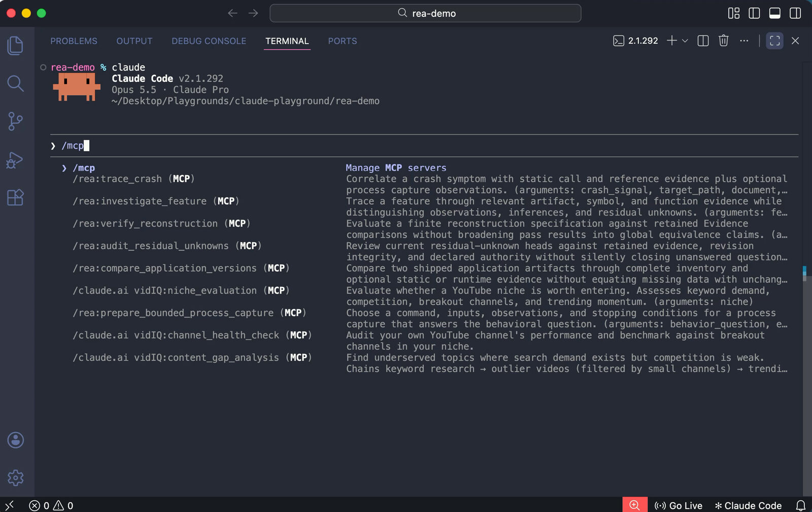Click the red zoom status bar item
Screen dimensions: 812x512
[x=635, y=505]
